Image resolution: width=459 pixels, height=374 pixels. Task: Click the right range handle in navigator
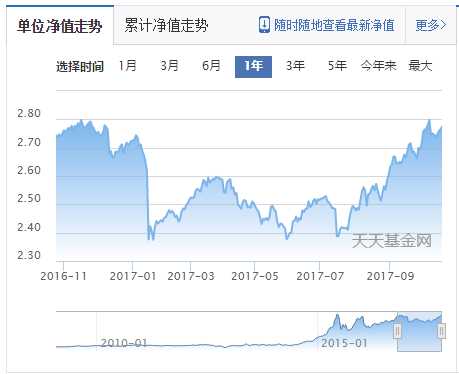point(441,331)
